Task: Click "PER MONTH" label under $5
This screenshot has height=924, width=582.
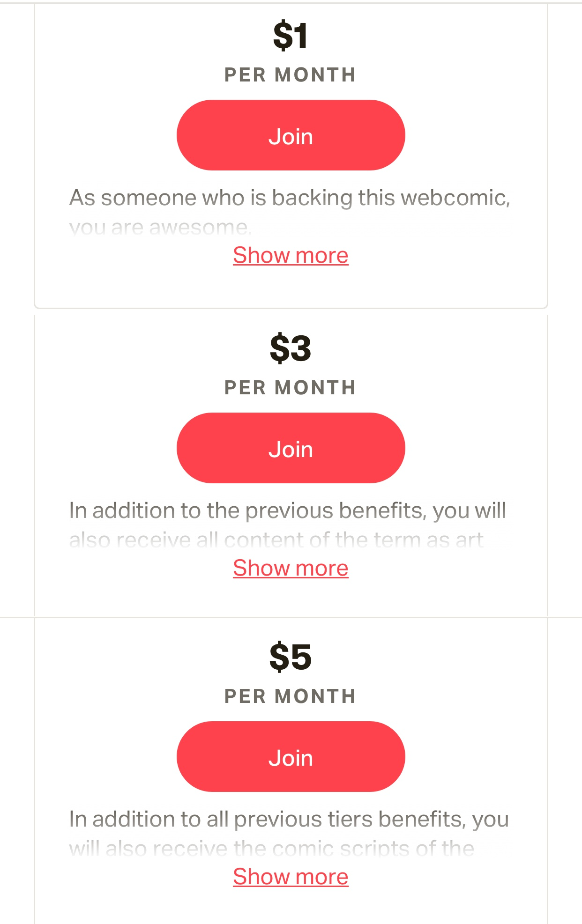Action: pyautogui.click(x=291, y=696)
